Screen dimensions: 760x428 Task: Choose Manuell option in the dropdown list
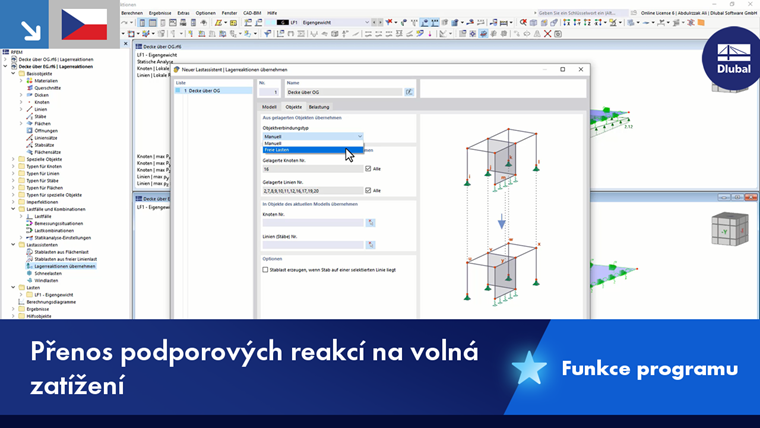(313, 143)
